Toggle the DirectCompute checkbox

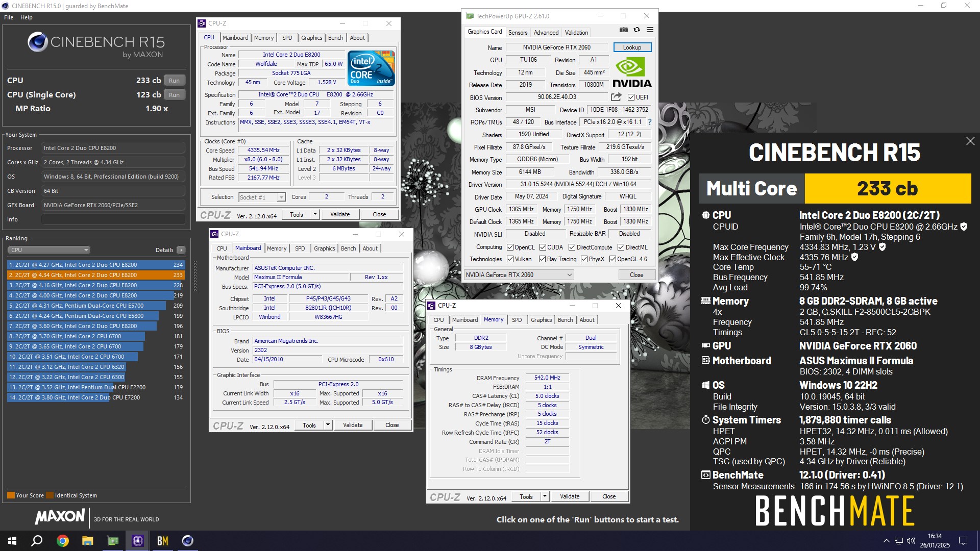click(572, 247)
